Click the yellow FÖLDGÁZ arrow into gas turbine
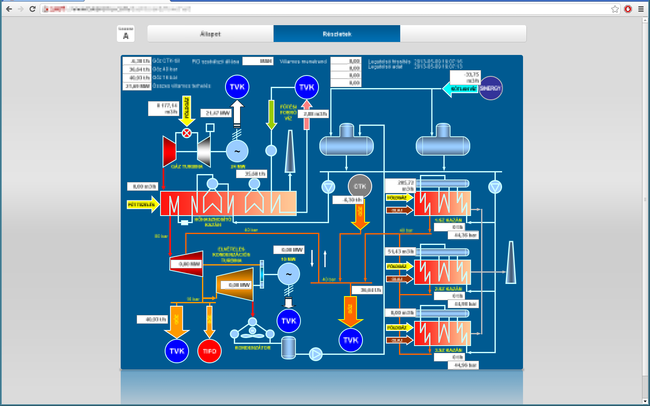The width and height of the screenshot is (650, 406). (x=187, y=112)
